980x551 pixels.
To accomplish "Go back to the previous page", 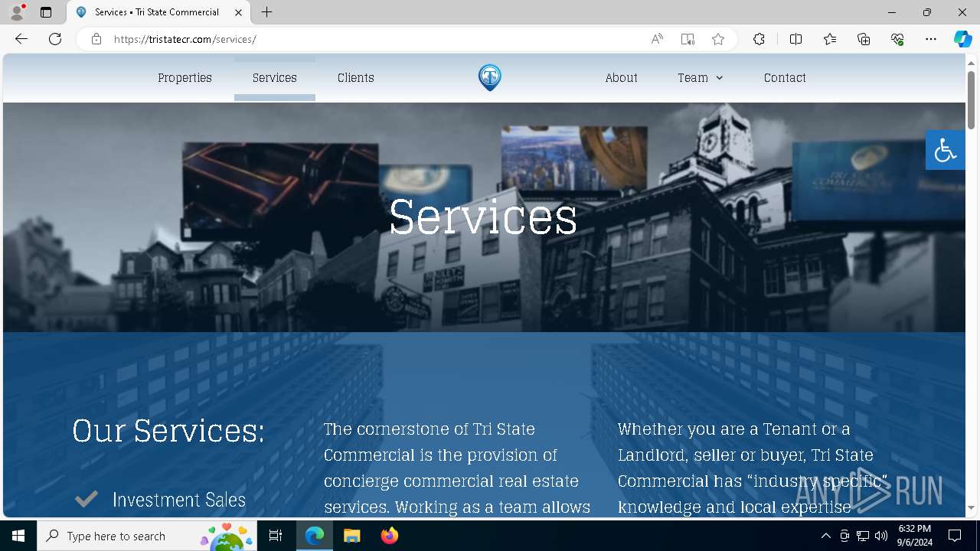I will [x=21, y=39].
